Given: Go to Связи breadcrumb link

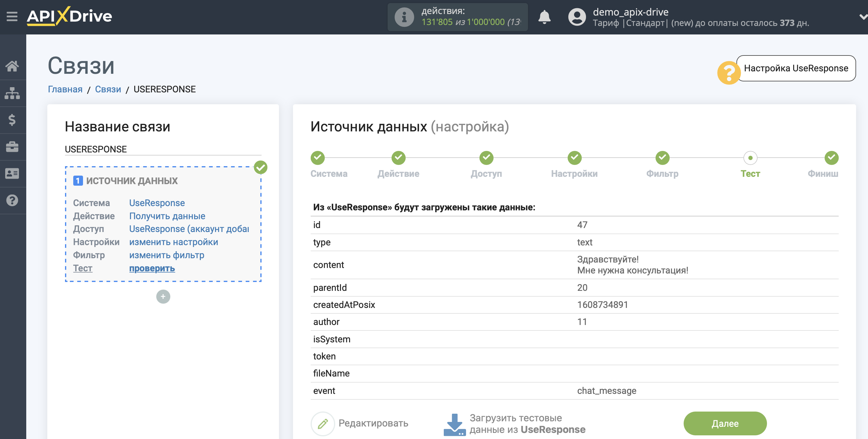Looking at the screenshot, I should coord(108,89).
